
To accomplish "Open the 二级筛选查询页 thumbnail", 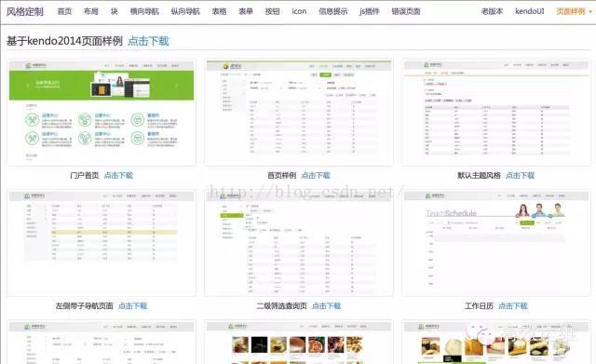I will pyautogui.click(x=299, y=243).
